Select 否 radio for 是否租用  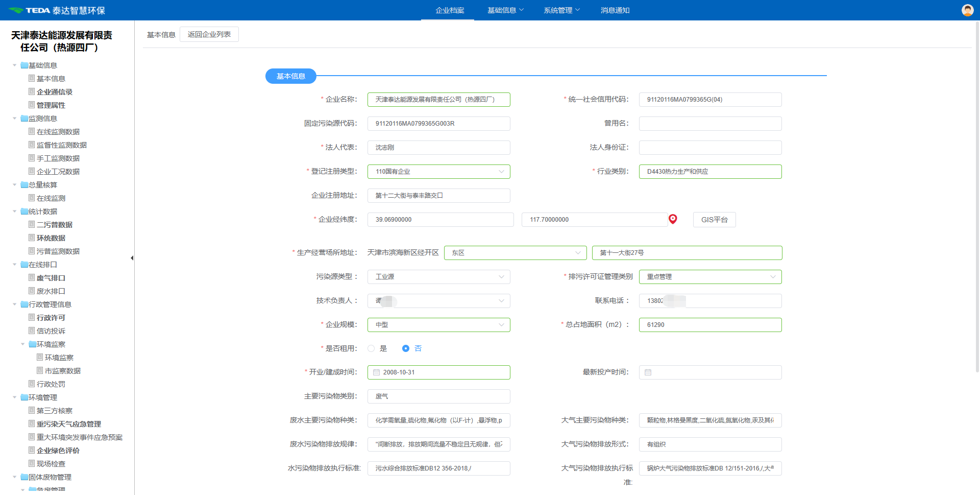tap(406, 348)
